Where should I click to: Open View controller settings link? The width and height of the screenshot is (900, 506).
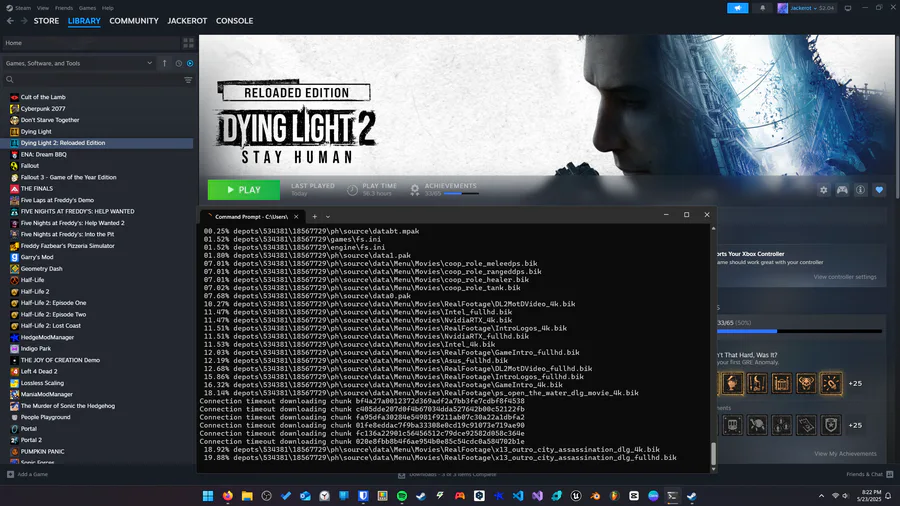[844, 277]
